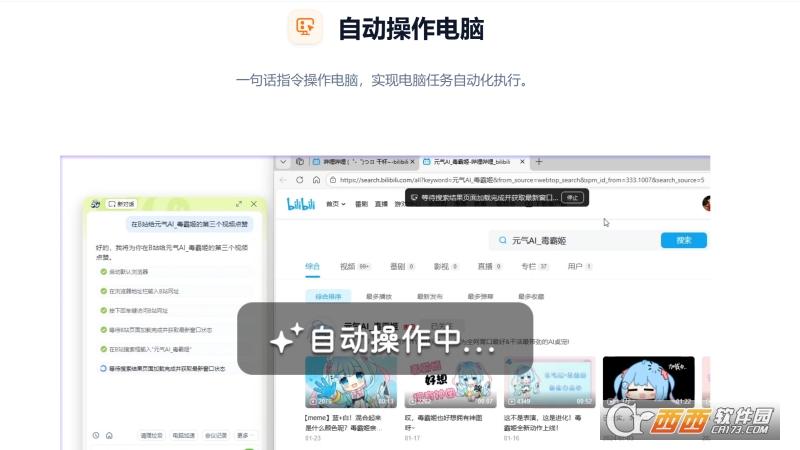This screenshot has width=800, height=450.
Task: Expand the assistant chat panel
Action: pyautogui.click(x=239, y=203)
